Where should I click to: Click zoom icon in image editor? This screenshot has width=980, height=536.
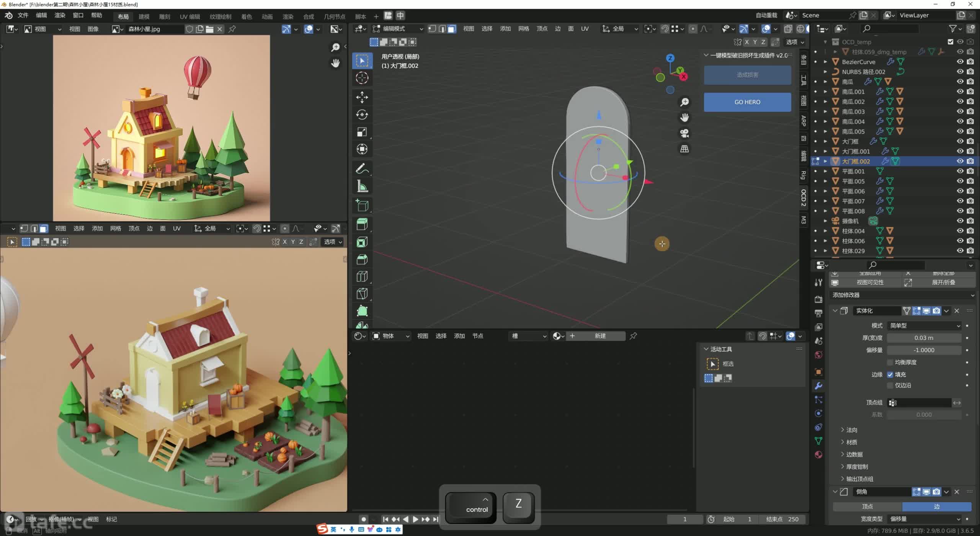coord(335,47)
